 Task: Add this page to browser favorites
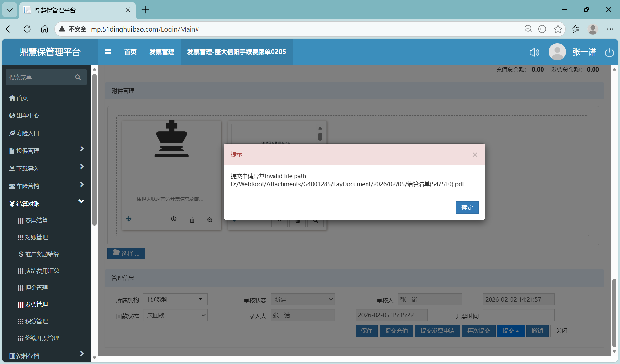pos(558,29)
